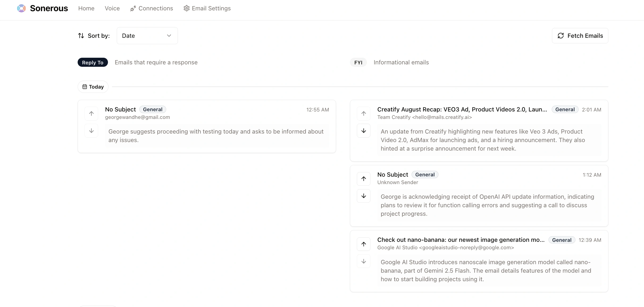
Task: Move Unknown Sender email up
Action: click(363, 179)
